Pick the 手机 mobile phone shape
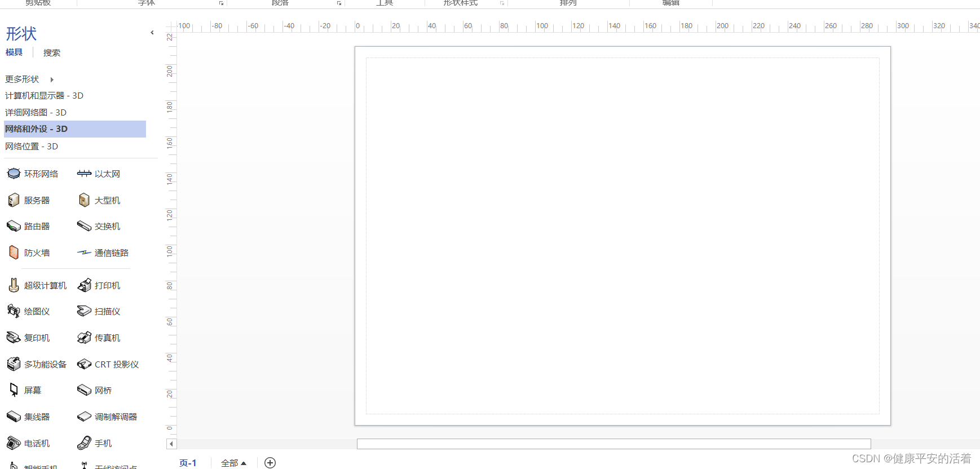The image size is (980, 469). point(94,443)
